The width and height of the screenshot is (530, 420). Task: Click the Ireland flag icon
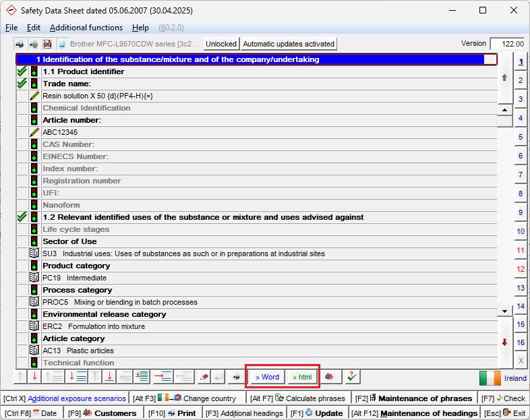[490, 378]
